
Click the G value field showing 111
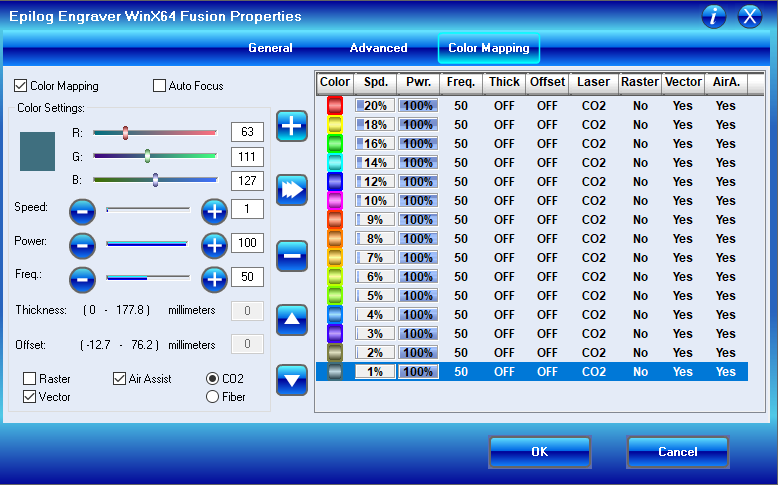click(247, 157)
